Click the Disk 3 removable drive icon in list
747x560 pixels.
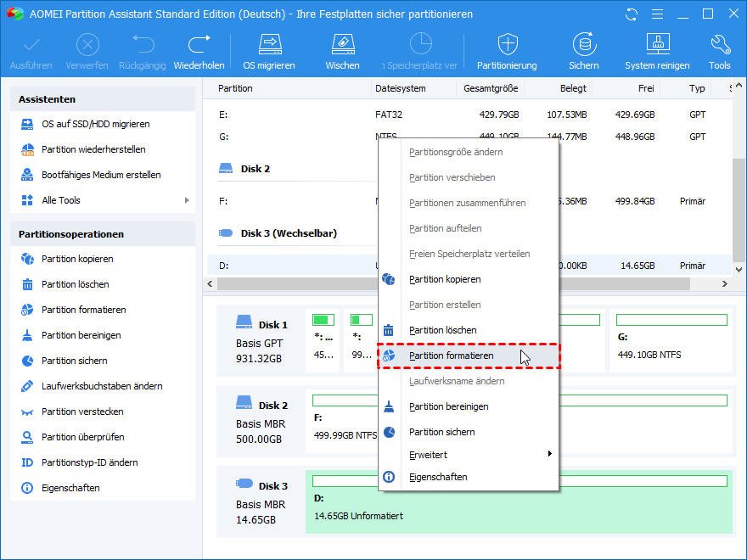pos(226,232)
